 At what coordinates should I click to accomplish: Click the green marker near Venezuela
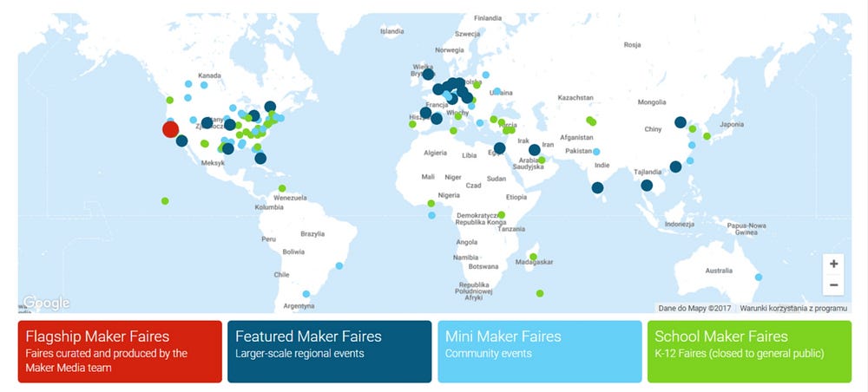[x=282, y=189]
